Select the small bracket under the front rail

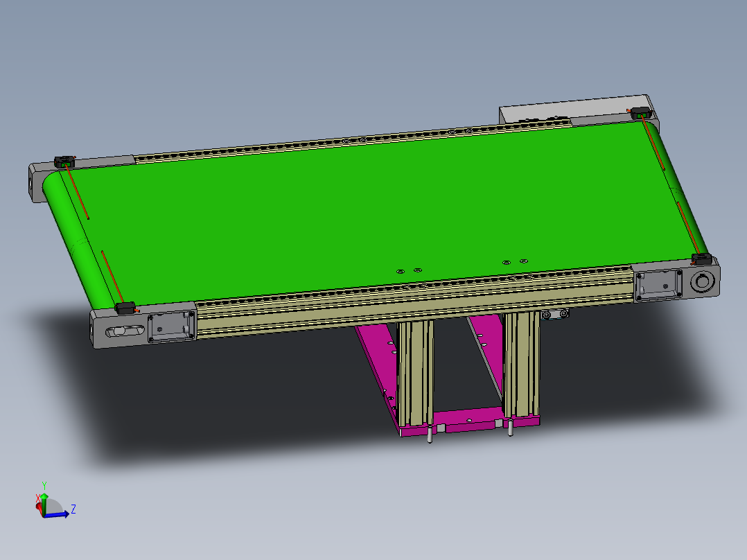tap(555, 314)
